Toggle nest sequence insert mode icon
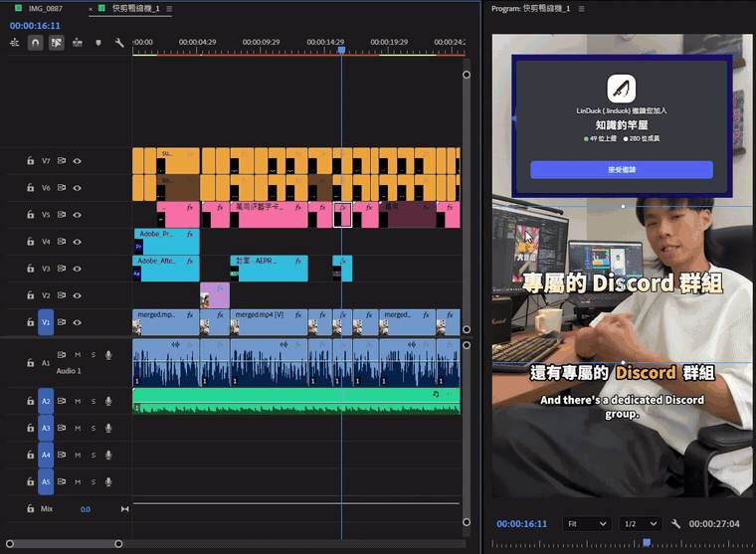756x554 pixels. 15,43
